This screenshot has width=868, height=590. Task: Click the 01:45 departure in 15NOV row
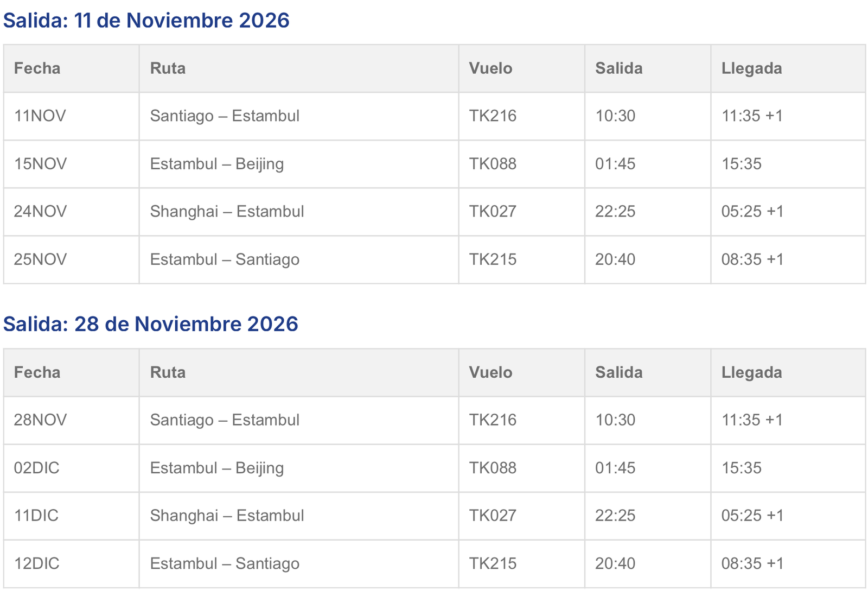point(615,164)
